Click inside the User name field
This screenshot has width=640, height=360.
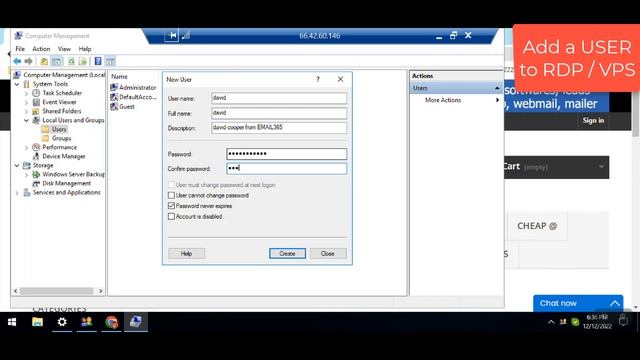point(279,98)
